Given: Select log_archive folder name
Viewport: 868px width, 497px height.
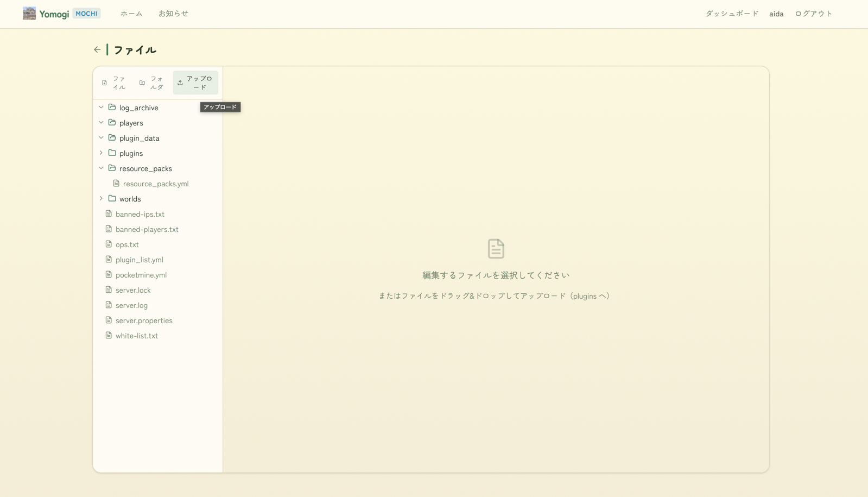Looking at the screenshot, I should point(139,108).
